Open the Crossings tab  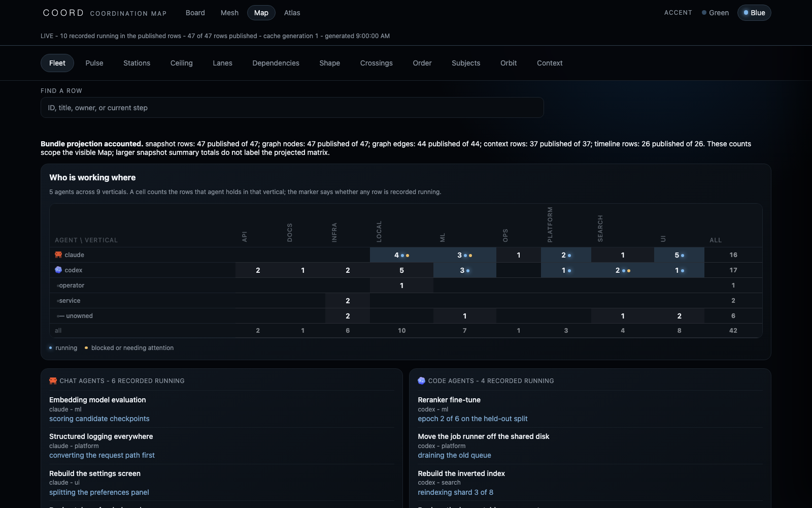point(377,63)
